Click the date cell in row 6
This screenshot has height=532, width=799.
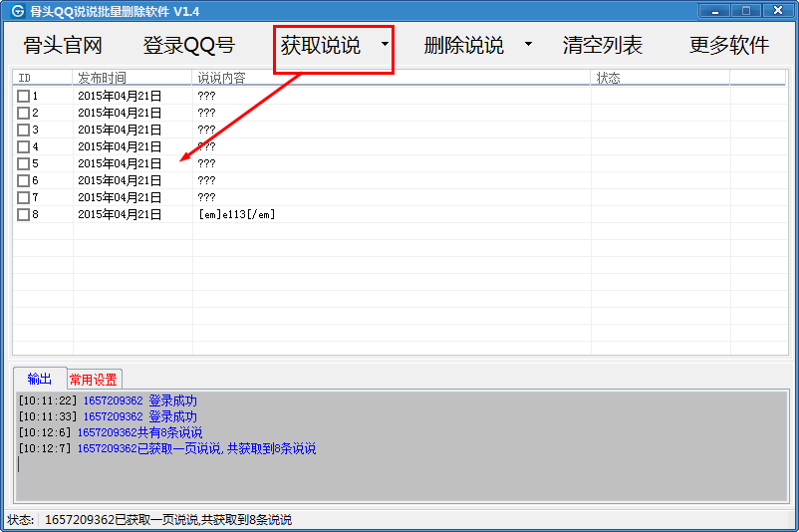coord(120,180)
